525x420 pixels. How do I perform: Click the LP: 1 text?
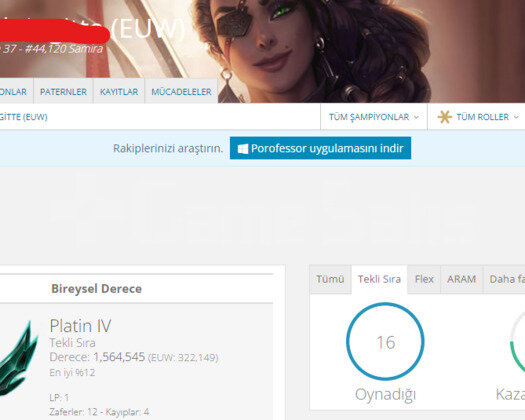59,398
